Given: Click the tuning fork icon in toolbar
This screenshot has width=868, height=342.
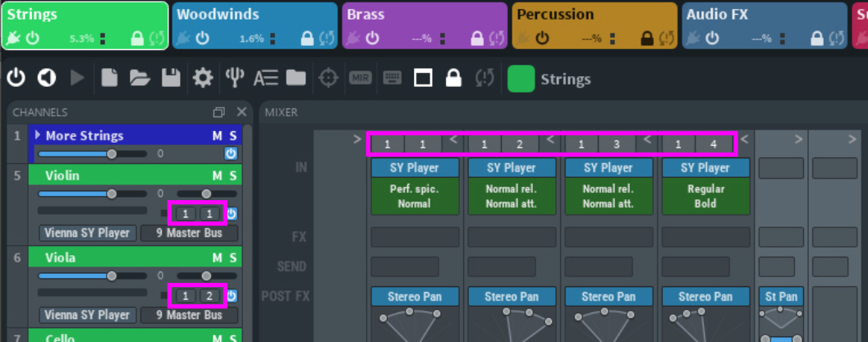Looking at the screenshot, I should 235,78.
